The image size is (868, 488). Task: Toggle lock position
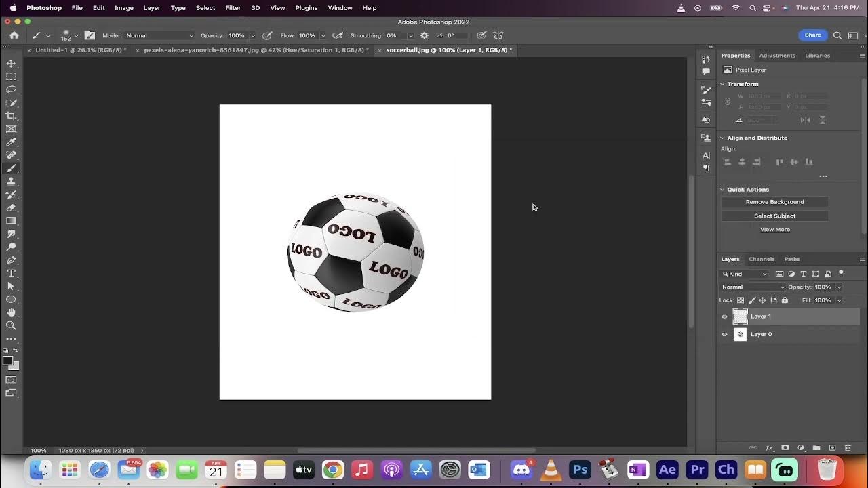point(762,300)
